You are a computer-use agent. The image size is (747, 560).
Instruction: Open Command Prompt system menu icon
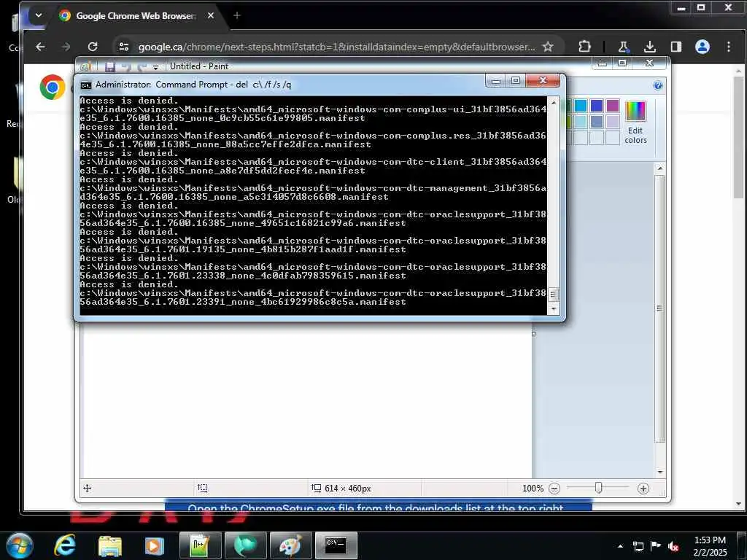pyautogui.click(x=86, y=85)
